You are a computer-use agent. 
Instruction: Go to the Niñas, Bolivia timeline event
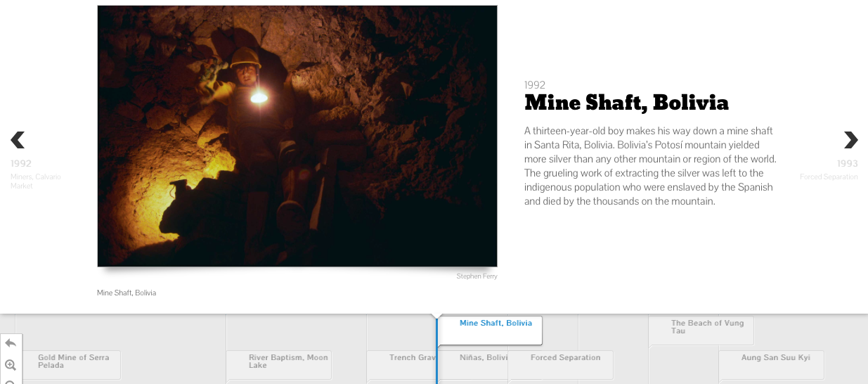tap(483, 358)
